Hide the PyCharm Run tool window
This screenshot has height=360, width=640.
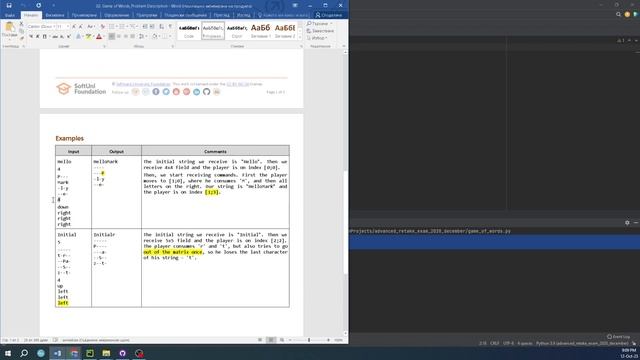point(636,222)
